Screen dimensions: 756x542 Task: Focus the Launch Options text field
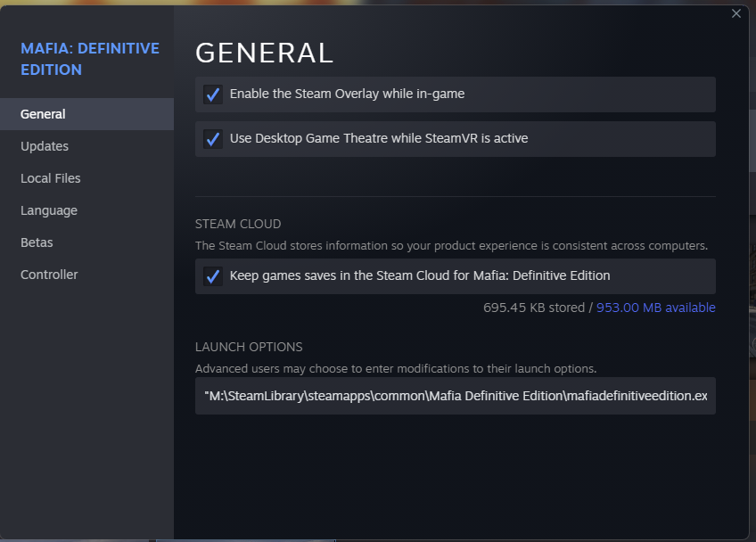coord(456,396)
